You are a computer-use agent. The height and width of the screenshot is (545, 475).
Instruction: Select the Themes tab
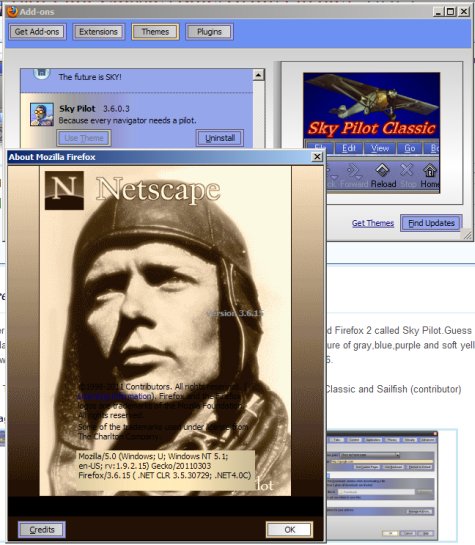click(x=155, y=32)
